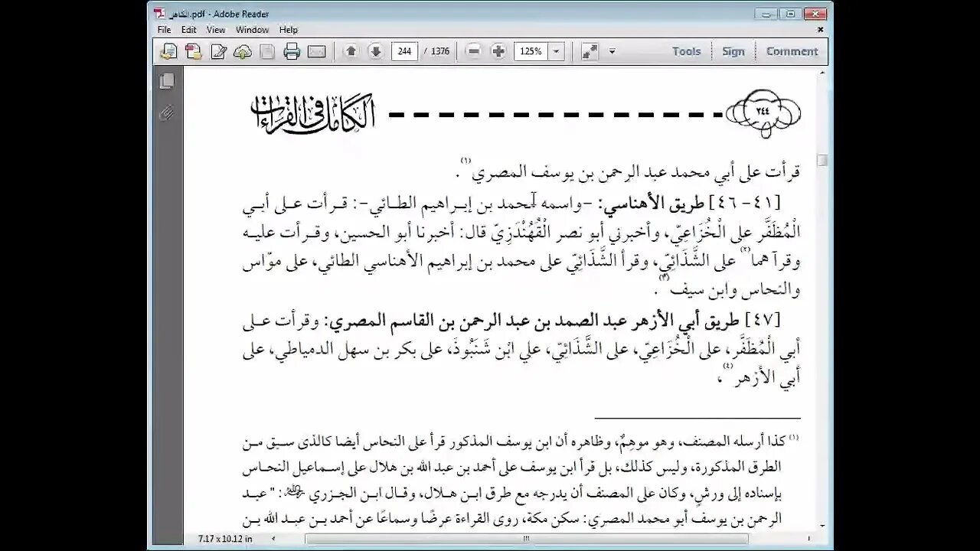Close the document with menu bar X
The width and height of the screenshot is (980, 551).
coord(821,30)
